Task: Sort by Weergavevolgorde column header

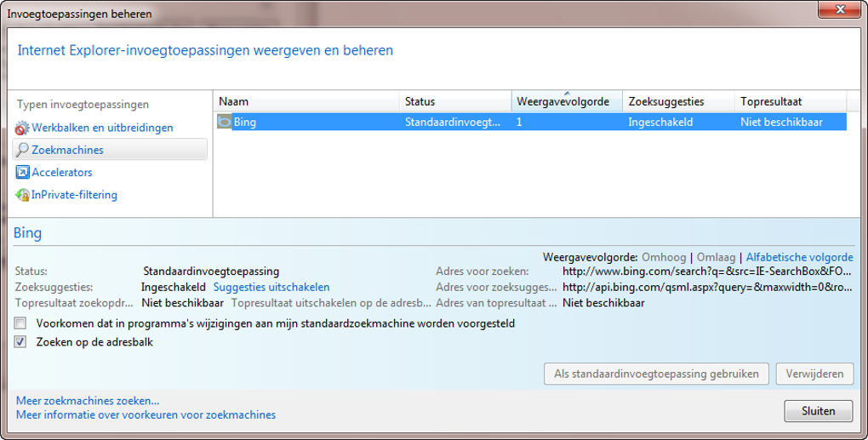Action: click(567, 101)
